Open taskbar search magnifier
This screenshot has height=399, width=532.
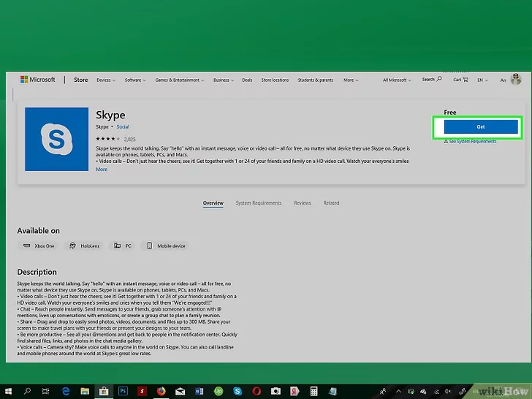(x=27, y=391)
